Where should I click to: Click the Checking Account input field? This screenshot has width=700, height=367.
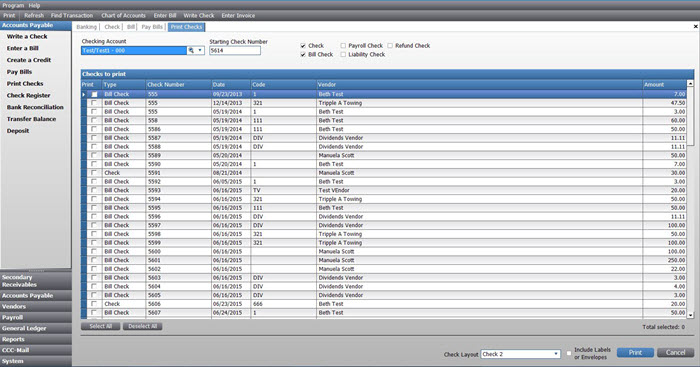coord(133,50)
